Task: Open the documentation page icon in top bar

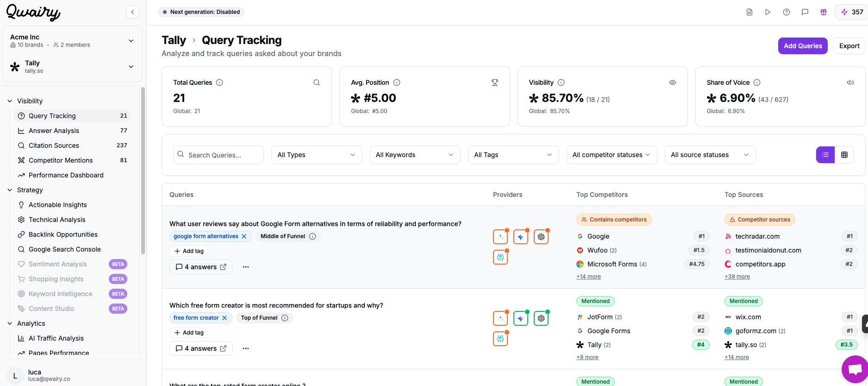Action: (749, 12)
